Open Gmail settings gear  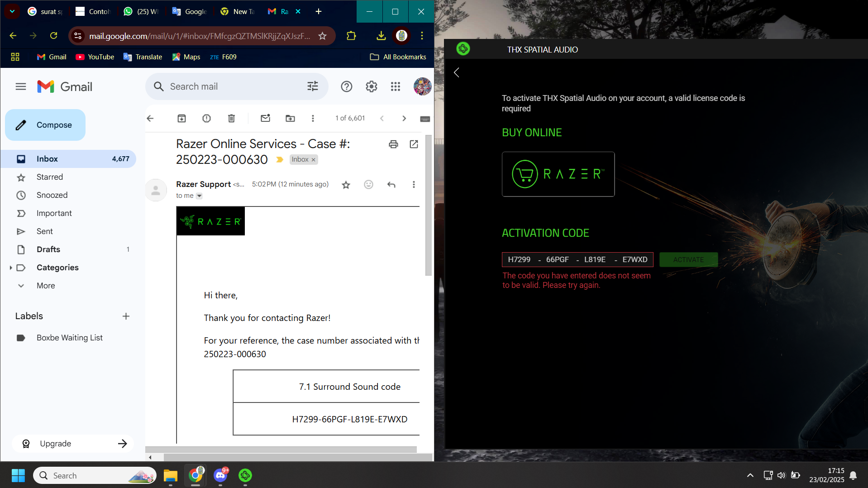tap(372, 86)
